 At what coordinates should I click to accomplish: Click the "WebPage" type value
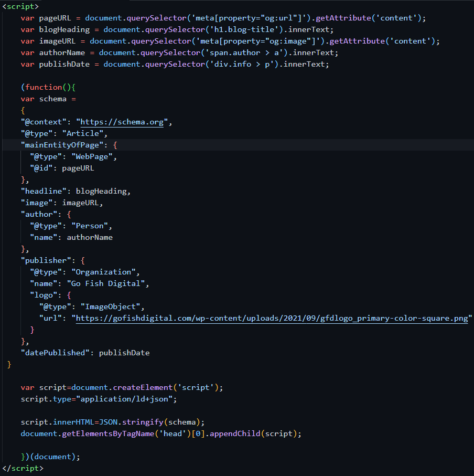tap(92, 156)
